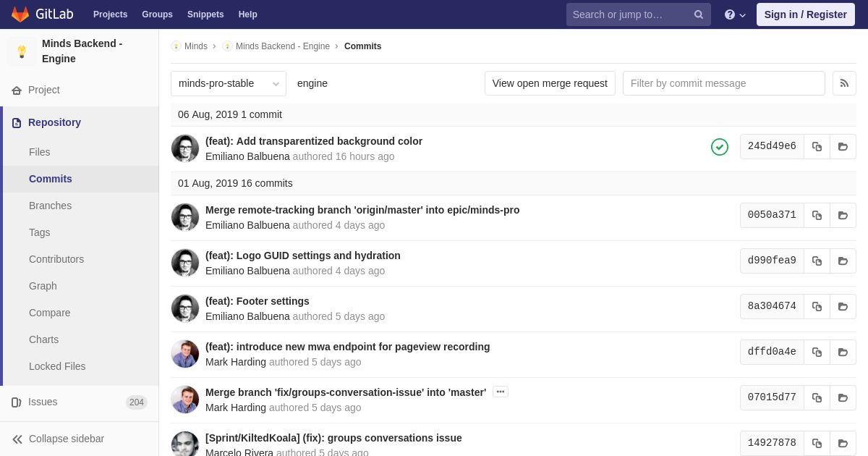The width and height of the screenshot is (868, 456).
Task: Focus the Filter by commit message field
Action: 723,83
